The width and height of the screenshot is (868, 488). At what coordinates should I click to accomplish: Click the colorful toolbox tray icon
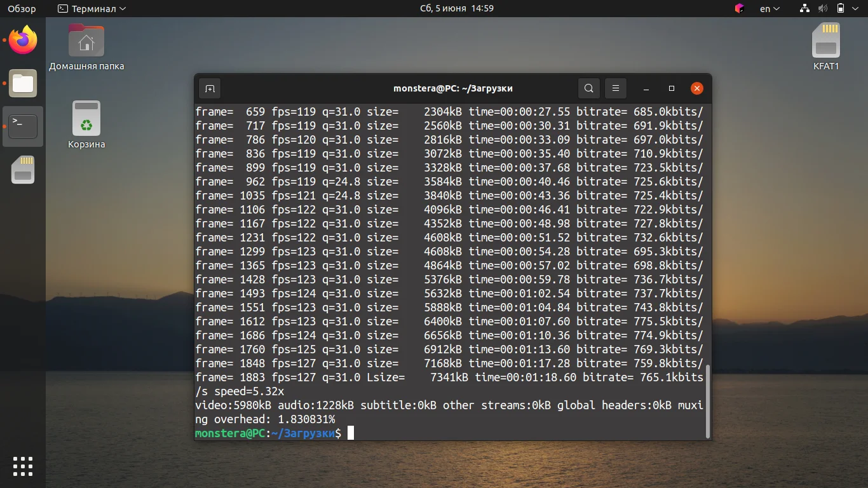click(738, 8)
